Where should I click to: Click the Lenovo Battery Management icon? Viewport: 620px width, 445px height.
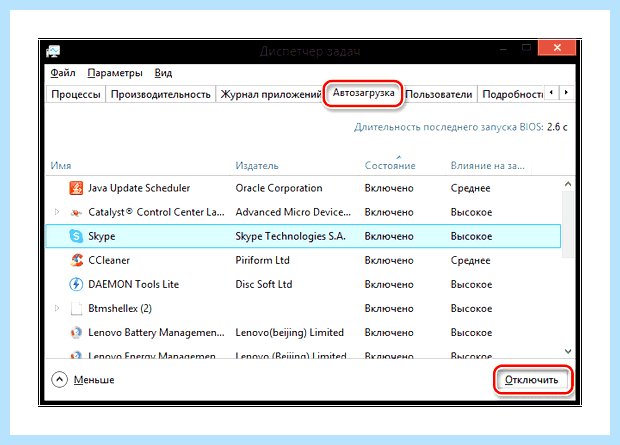click(76, 333)
